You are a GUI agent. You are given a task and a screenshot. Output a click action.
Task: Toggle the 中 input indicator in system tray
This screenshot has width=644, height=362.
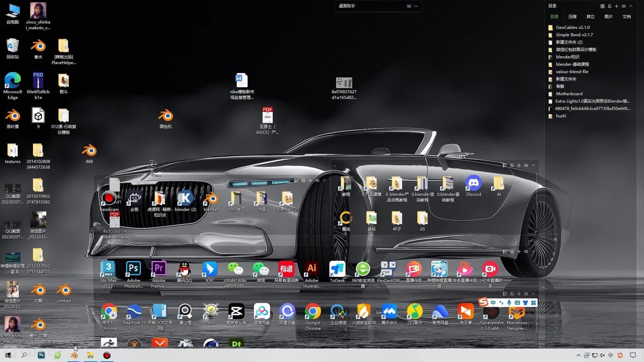611,355
